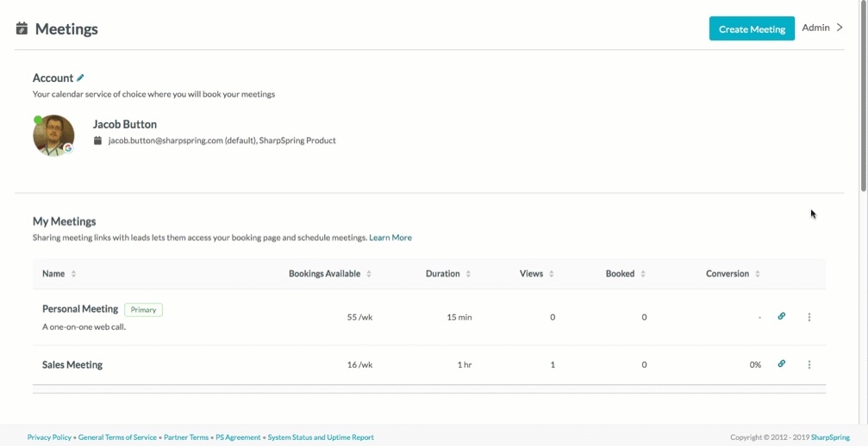This screenshot has height=446, width=868.
Task: Copy link icon for Personal Meeting
Action: (782, 316)
